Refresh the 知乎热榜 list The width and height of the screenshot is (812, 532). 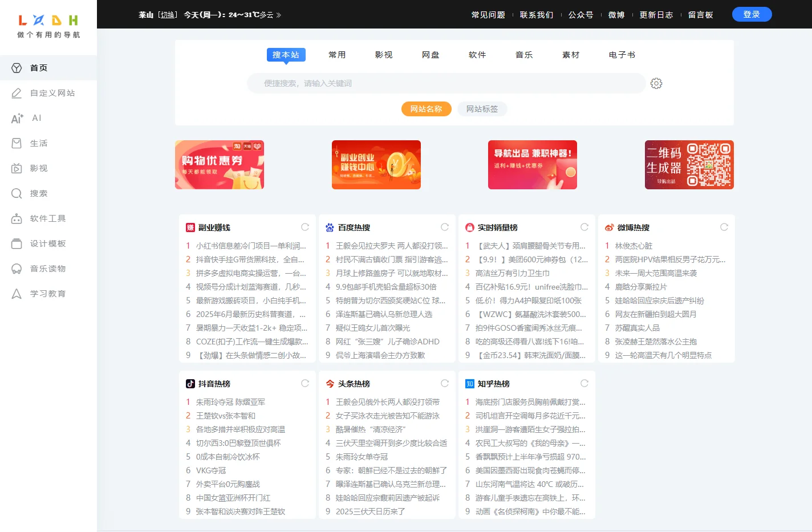[x=584, y=383]
